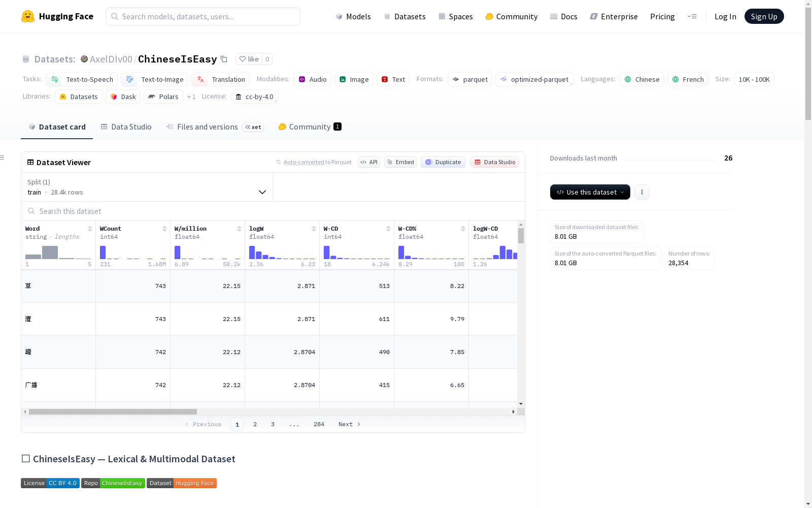This screenshot has height=508, width=812.
Task: Click the Polars library tag
Action: click(163, 97)
